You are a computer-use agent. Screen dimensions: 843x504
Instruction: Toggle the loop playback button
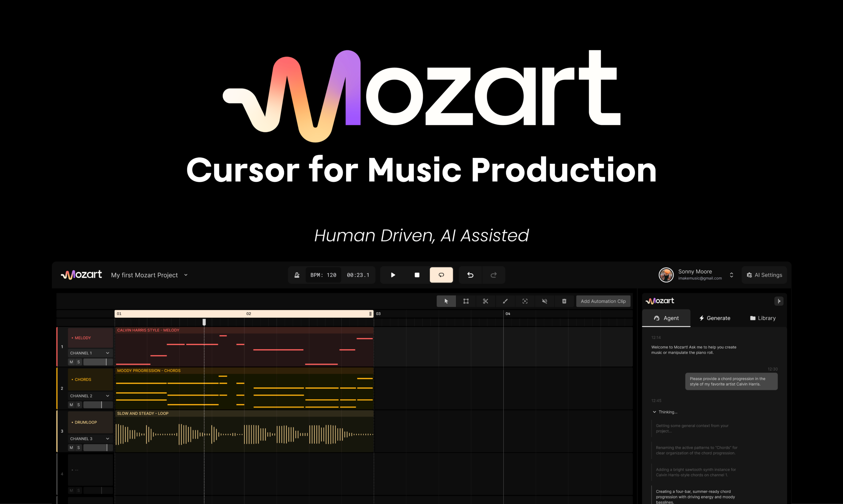(x=441, y=275)
